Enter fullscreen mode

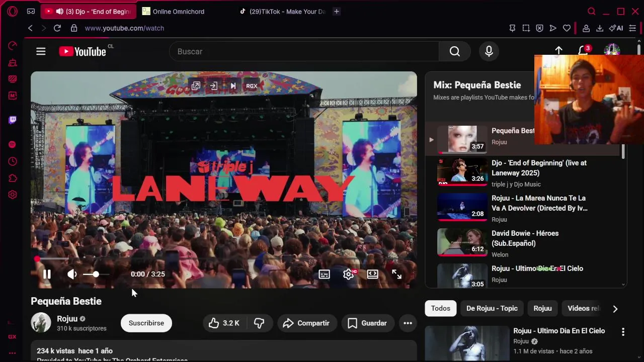pos(397,274)
